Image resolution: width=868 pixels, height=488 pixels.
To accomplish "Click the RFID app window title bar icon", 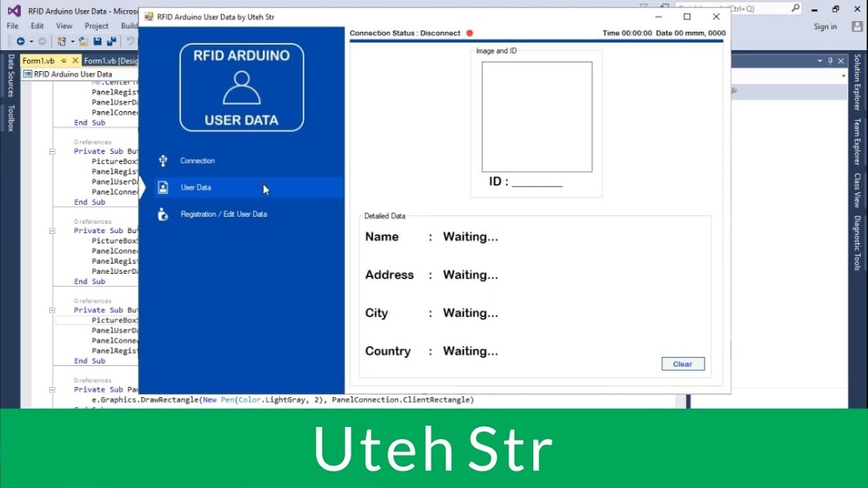I will (x=149, y=17).
